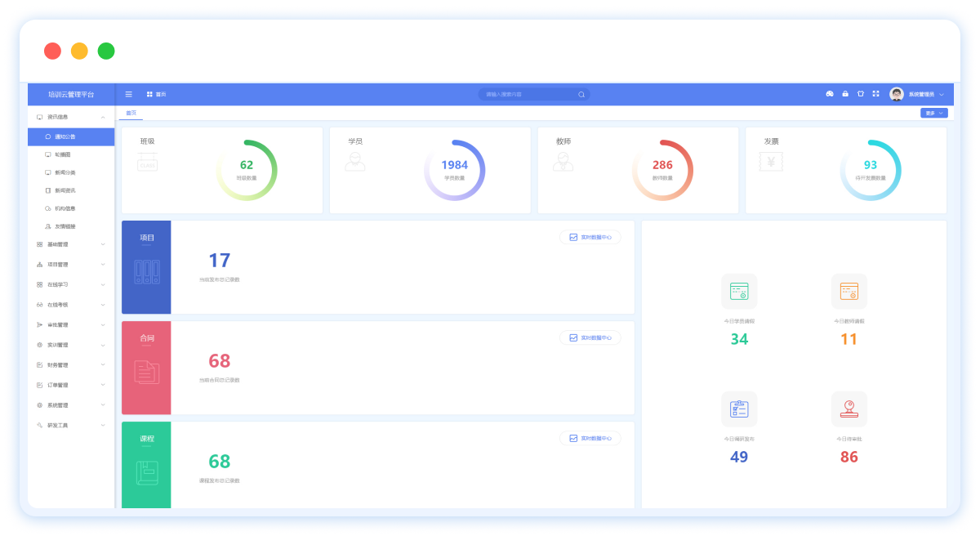Image resolution: width=980 pixels, height=536 pixels.
Task: Click the 今日待审批 stamp icon
Action: 849,409
